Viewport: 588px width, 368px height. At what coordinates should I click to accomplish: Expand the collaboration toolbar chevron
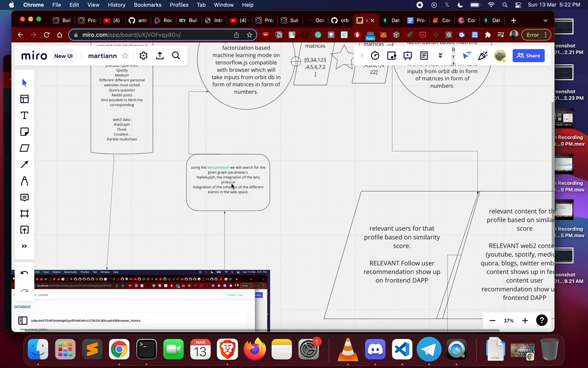coord(362,56)
